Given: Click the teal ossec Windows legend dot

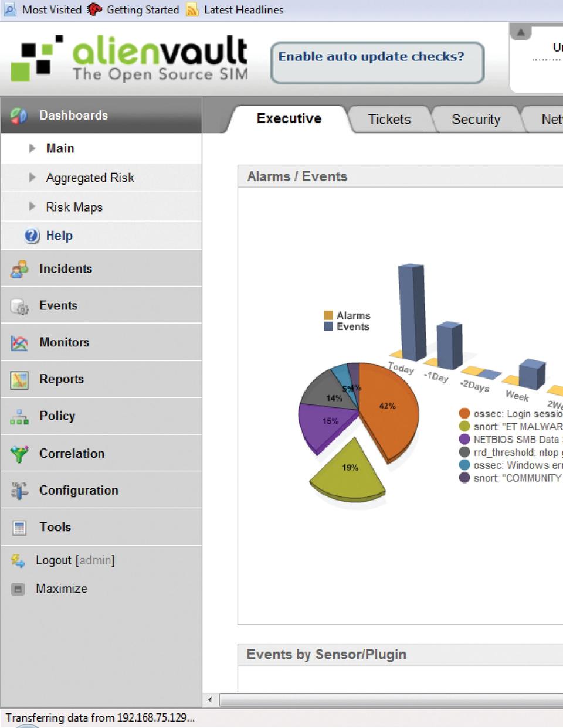Looking at the screenshot, I should point(464,465).
